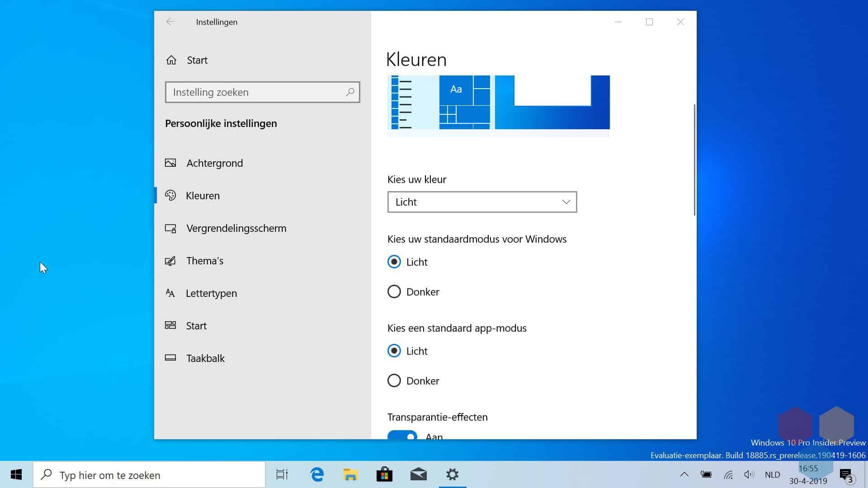The image size is (868, 488).
Task: Show hidden system tray icons
Action: [684, 474]
